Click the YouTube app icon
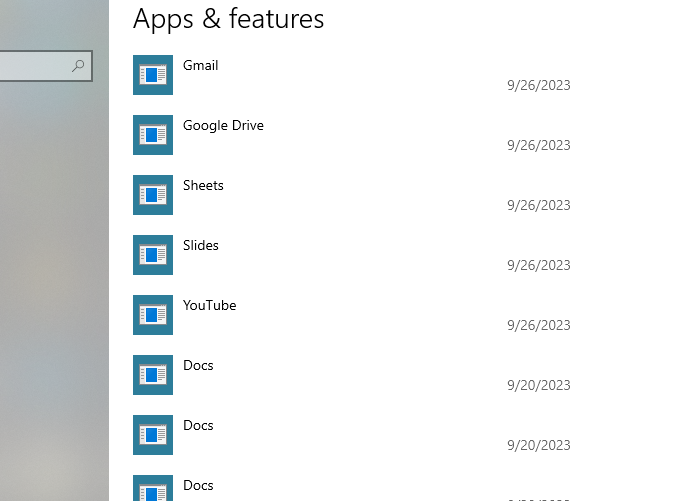The width and height of the screenshot is (698, 501). [153, 315]
